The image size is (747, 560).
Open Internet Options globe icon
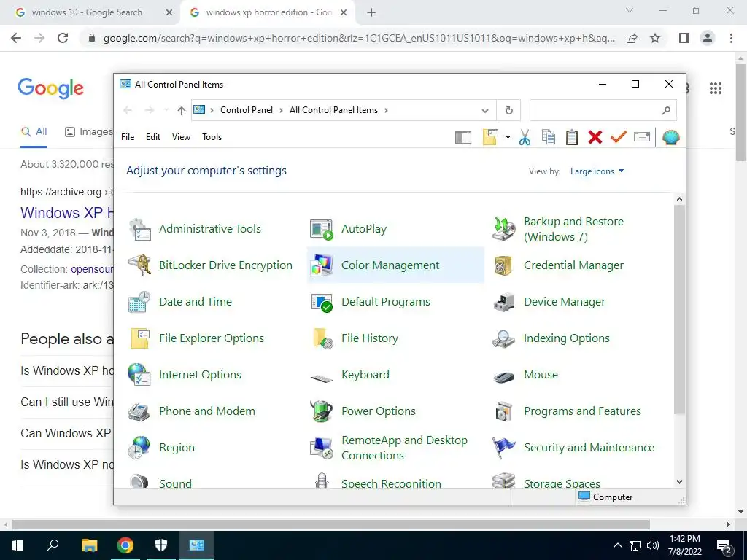(x=139, y=374)
